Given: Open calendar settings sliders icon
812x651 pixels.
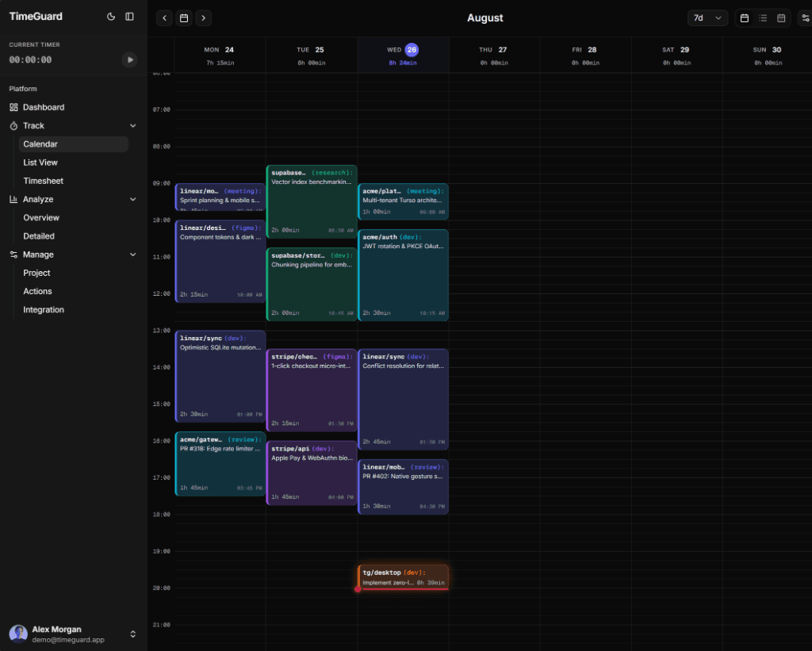Looking at the screenshot, I should [x=806, y=18].
